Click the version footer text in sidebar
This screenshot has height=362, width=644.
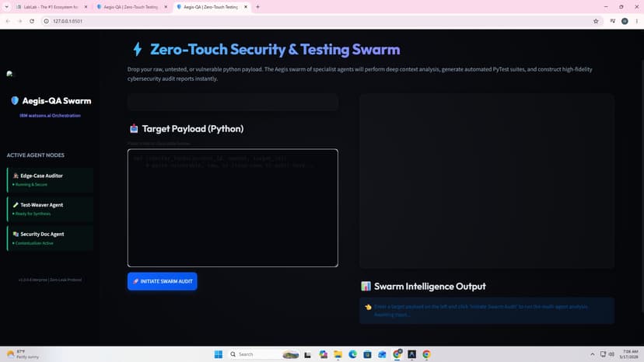[50, 280]
